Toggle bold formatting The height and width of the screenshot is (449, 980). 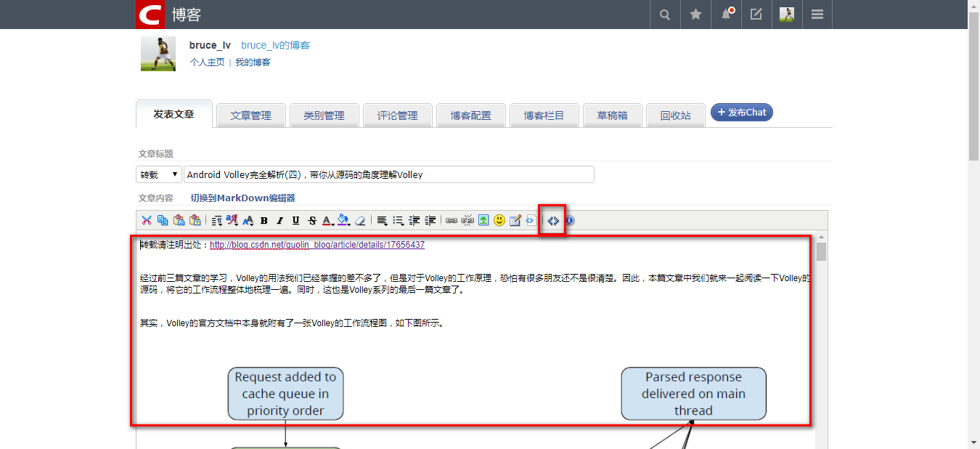point(264,220)
